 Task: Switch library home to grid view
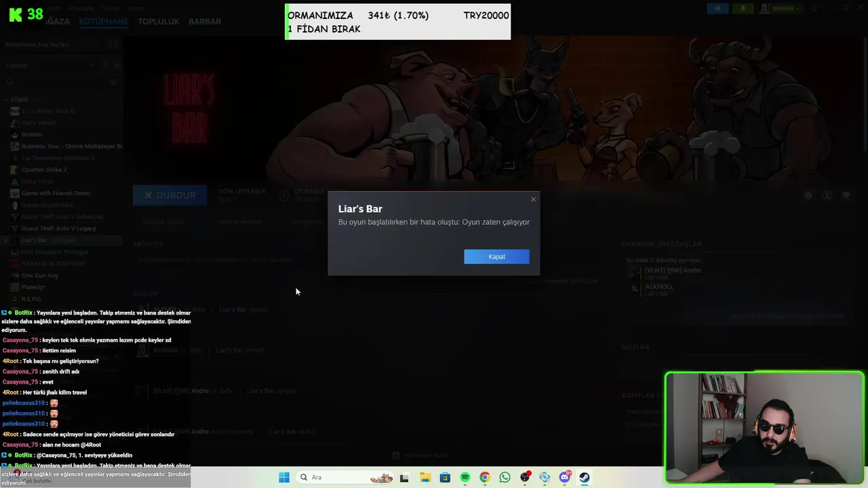(113, 45)
